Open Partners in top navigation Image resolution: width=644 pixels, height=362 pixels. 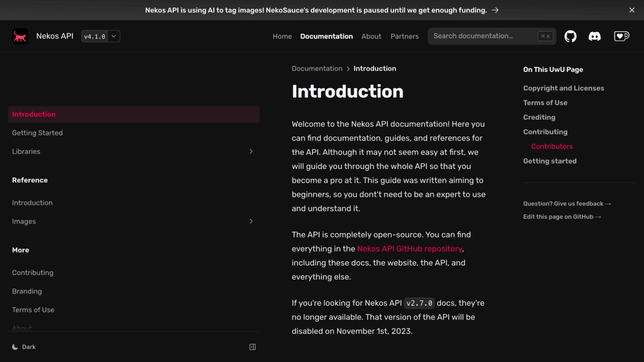(405, 36)
